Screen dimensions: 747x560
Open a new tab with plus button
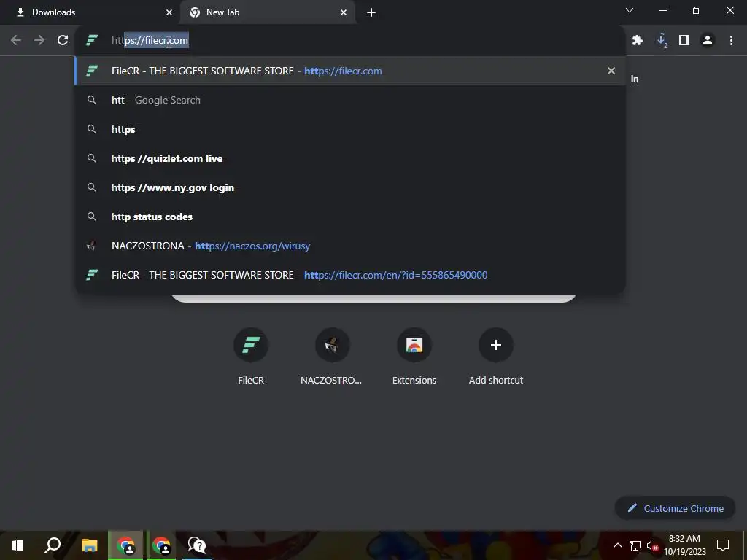pyautogui.click(x=371, y=12)
